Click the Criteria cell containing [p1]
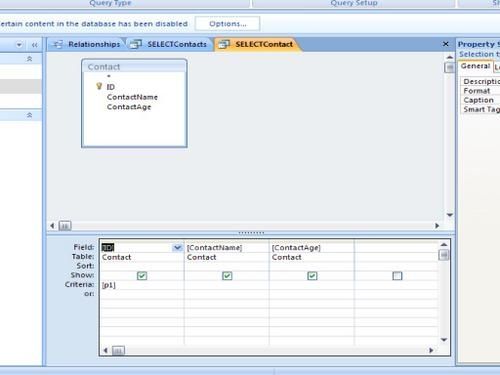Viewport: 500px width, 375px height. tap(142, 285)
